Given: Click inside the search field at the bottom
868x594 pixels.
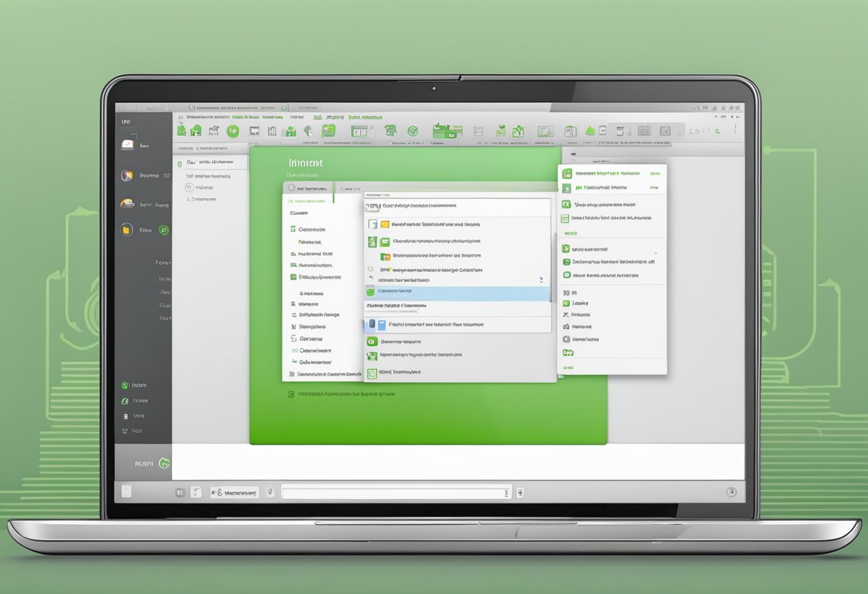Looking at the screenshot, I should click(x=393, y=493).
